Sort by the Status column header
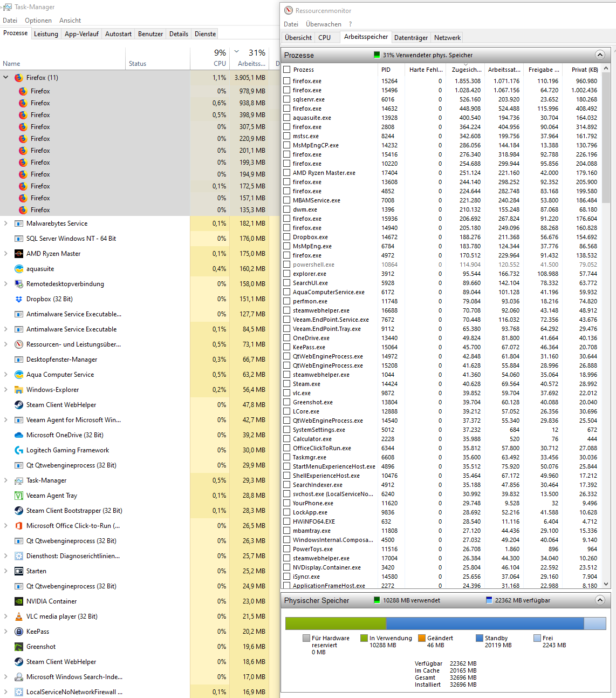 [158, 59]
